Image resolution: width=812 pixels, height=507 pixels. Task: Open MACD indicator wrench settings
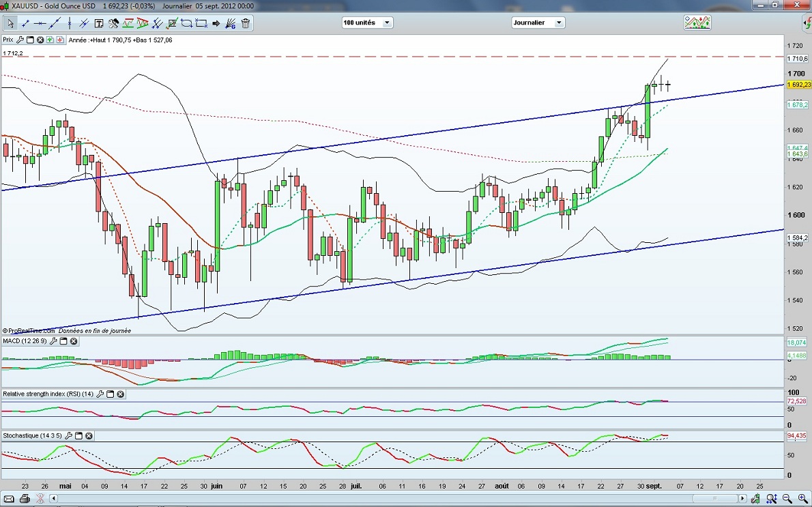tap(55, 341)
